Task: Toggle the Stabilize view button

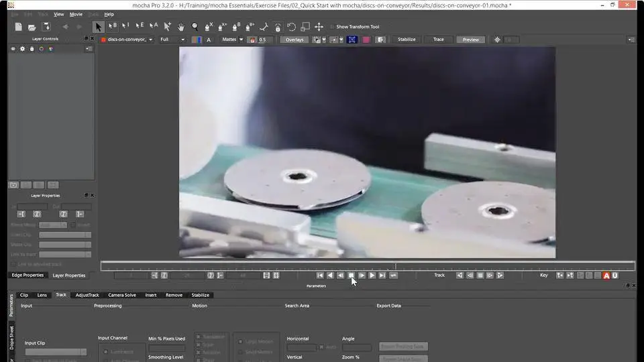Action: coord(407,40)
